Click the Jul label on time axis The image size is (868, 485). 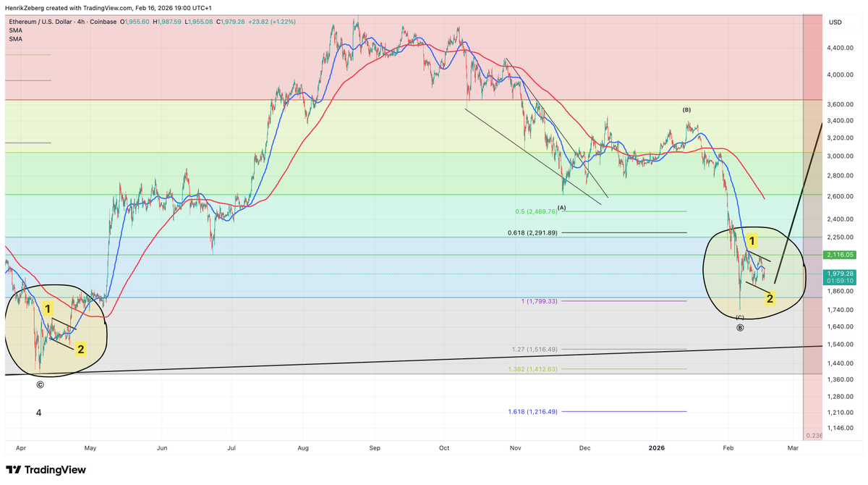231,449
